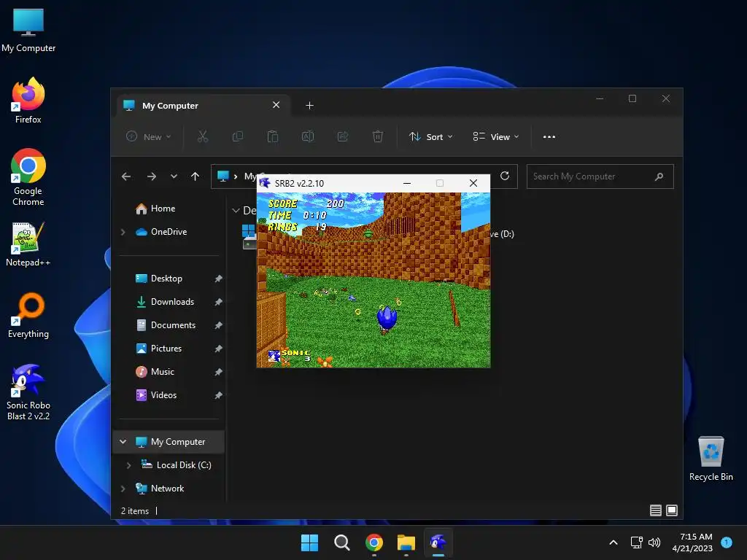Click the SRB2 v2.2.10 game viewport

373,280
